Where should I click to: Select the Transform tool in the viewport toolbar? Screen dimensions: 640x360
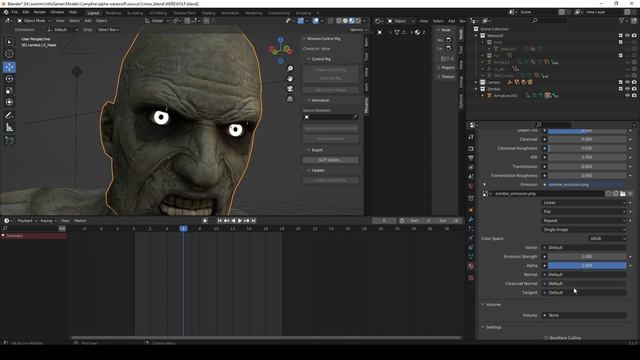pos(9,102)
